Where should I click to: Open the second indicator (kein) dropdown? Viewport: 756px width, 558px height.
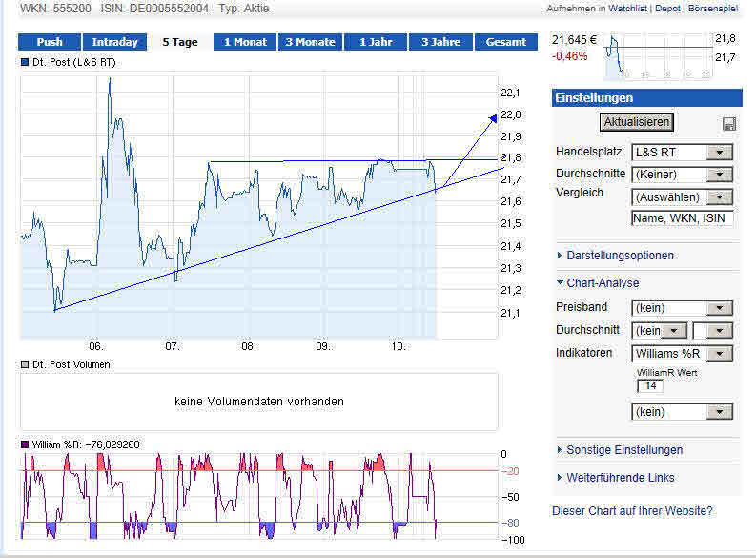(683, 412)
